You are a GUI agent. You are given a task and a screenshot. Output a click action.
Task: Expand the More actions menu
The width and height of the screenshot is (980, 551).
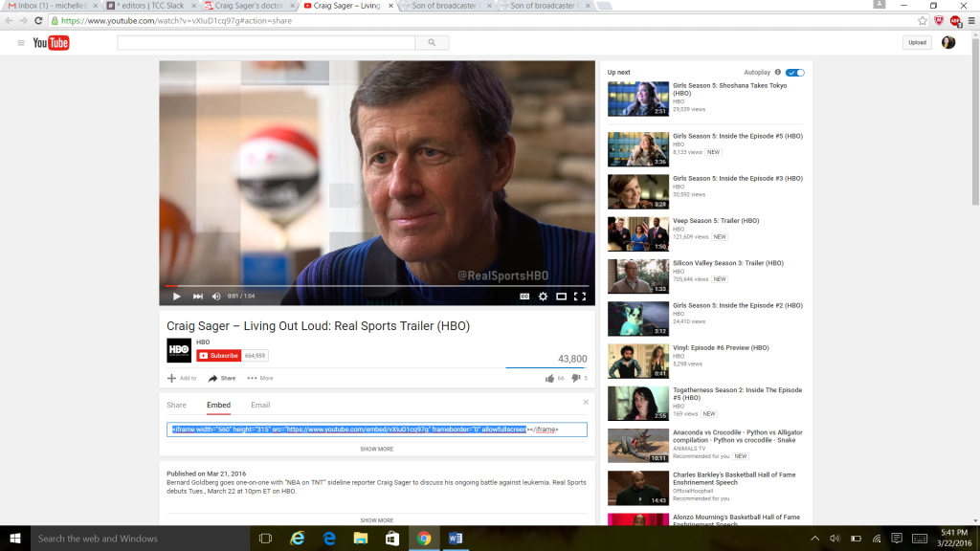click(x=259, y=378)
